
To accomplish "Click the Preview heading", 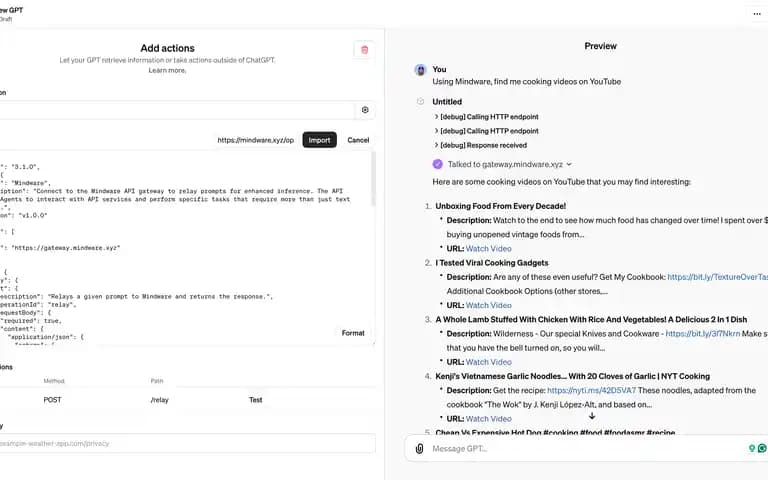I will [600, 46].
